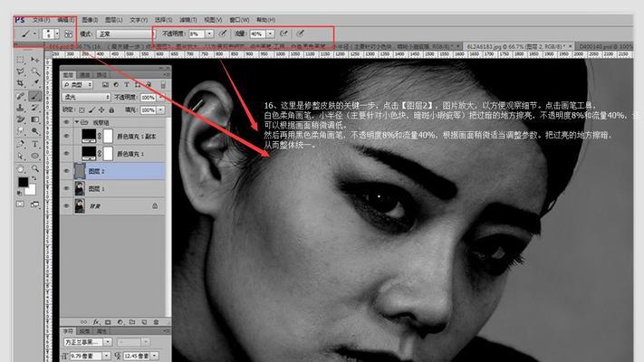Toggle eye of 图层 2 layer
Screen dimensions: 644x362
coord(66,171)
